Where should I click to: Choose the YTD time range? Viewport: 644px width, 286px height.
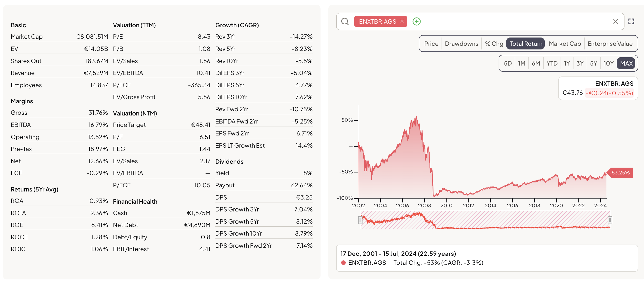[x=552, y=63]
